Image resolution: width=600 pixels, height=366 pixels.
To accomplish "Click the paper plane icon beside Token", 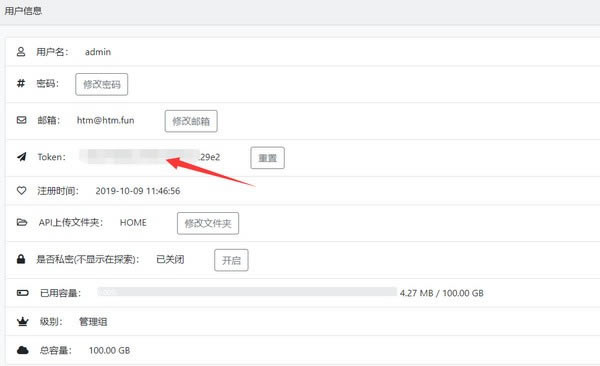I will [x=22, y=157].
